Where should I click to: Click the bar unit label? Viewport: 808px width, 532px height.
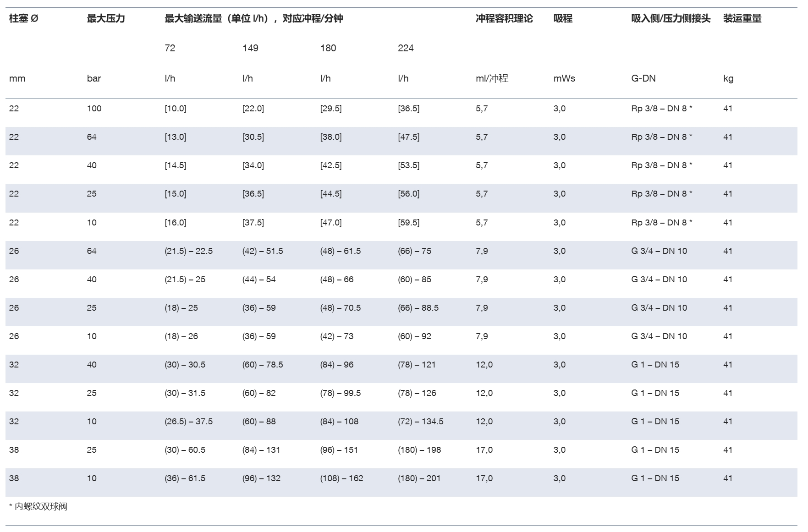coord(94,78)
